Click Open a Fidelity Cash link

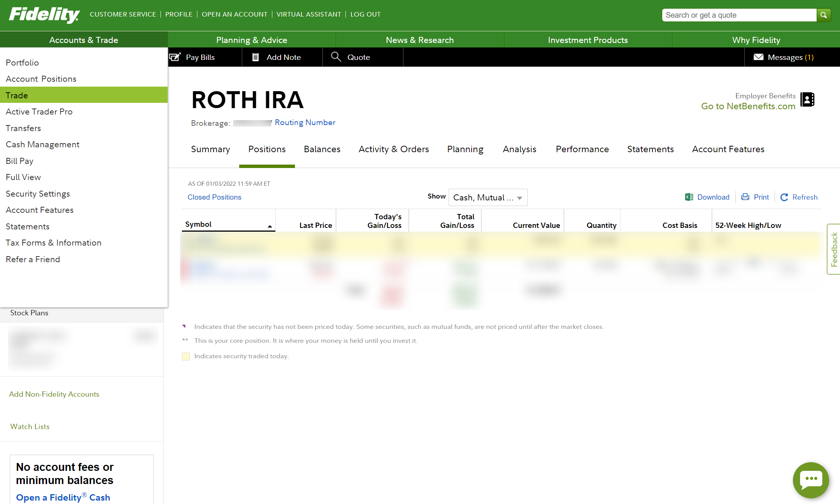click(x=63, y=497)
